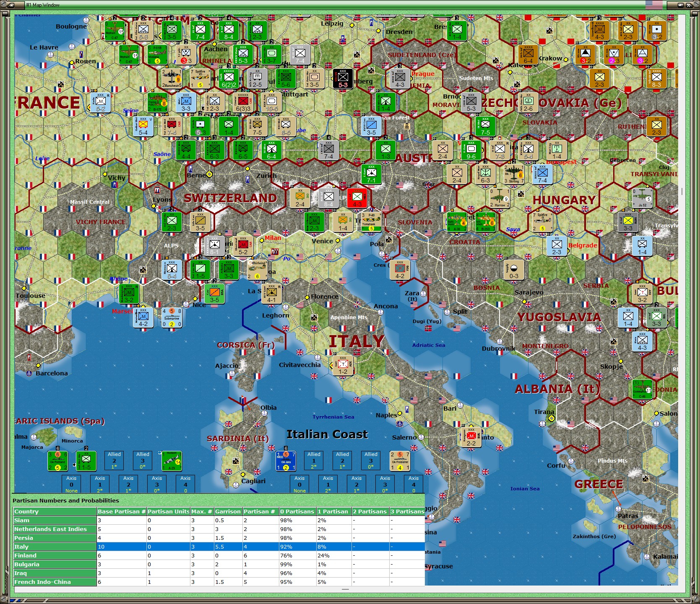Image resolution: width=700 pixels, height=604 pixels.
Task: Select the Bulgaria row
Action: (x=219, y=564)
